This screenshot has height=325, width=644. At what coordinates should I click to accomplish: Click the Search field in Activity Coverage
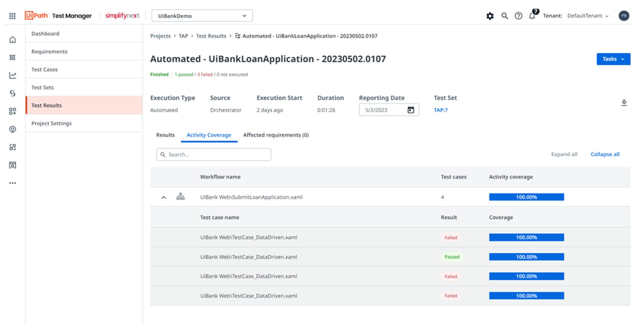click(x=214, y=155)
